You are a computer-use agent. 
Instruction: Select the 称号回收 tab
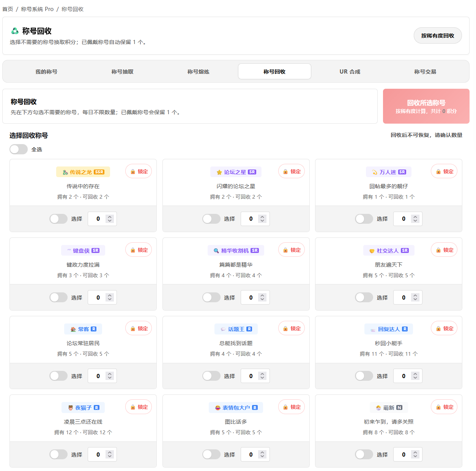click(274, 71)
